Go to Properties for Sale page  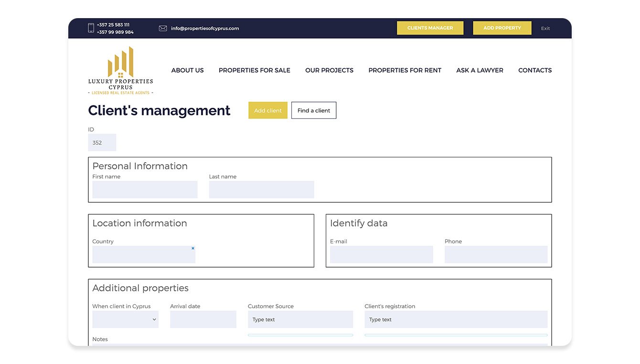(x=254, y=70)
